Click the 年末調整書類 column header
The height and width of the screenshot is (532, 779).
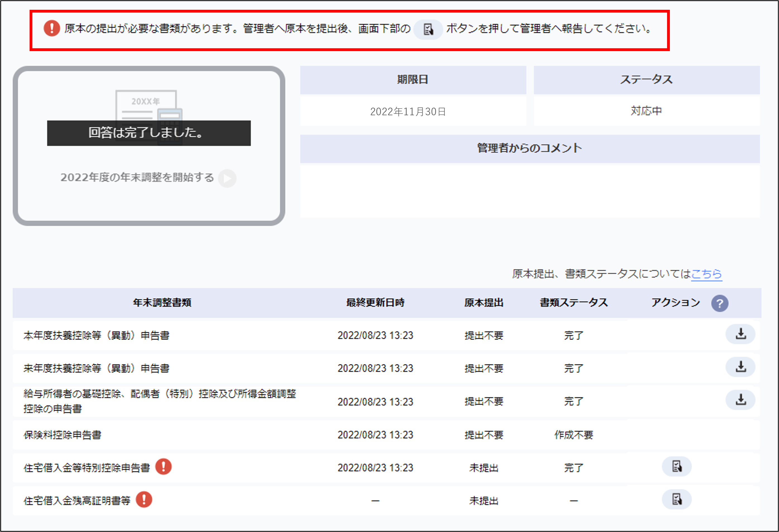[162, 303]
